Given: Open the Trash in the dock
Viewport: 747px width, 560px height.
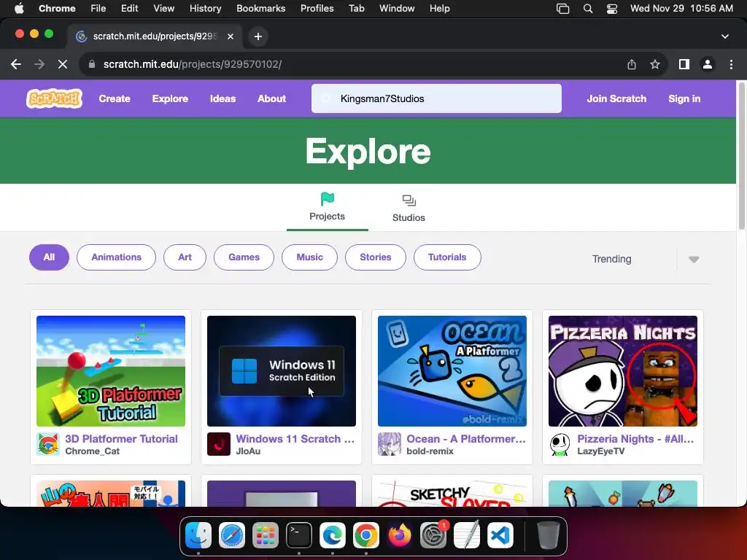Looking at the screenshot, I should (548, 535).
